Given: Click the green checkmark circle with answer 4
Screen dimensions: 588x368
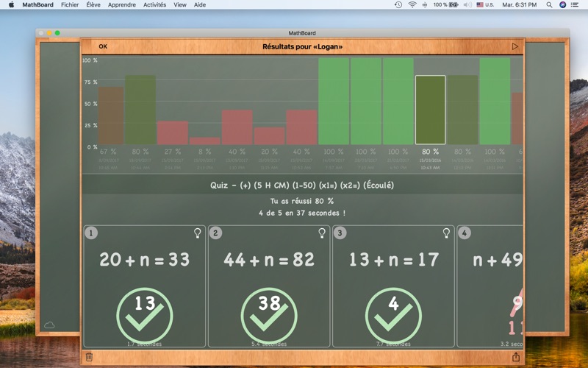Looking at the screenshot, I should point(393,315).
